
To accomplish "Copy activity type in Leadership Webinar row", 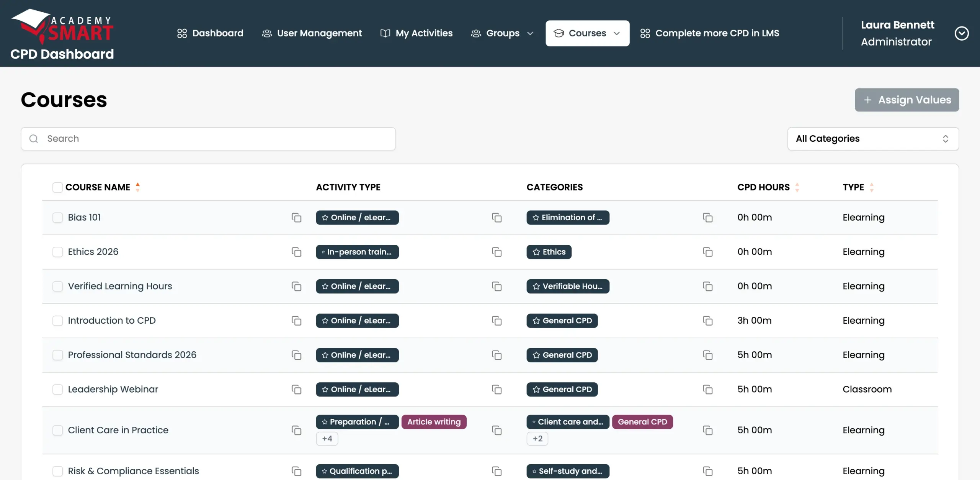I will tap(497, 390).
